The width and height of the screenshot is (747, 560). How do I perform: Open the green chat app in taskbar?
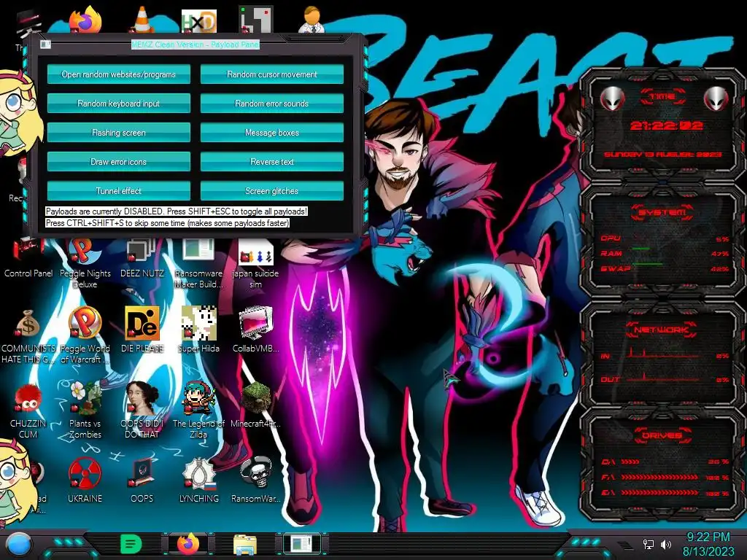pyautogui.click(x=131, y=544)
